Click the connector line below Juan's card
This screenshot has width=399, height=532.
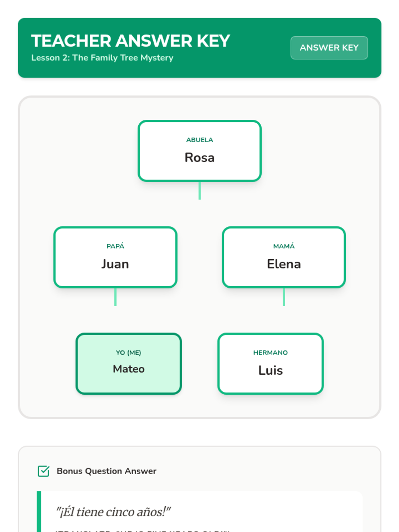point(115,297)
